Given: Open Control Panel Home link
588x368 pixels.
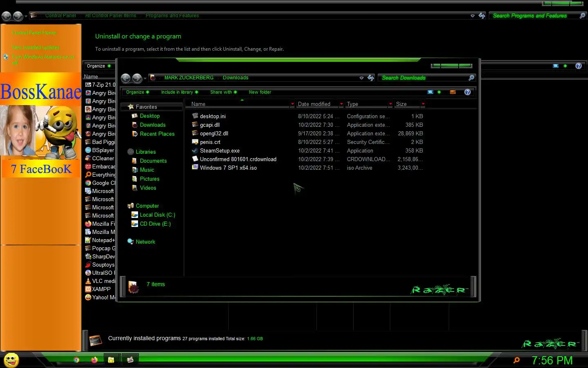Looking at the screenshot, I should click(34, 33).
